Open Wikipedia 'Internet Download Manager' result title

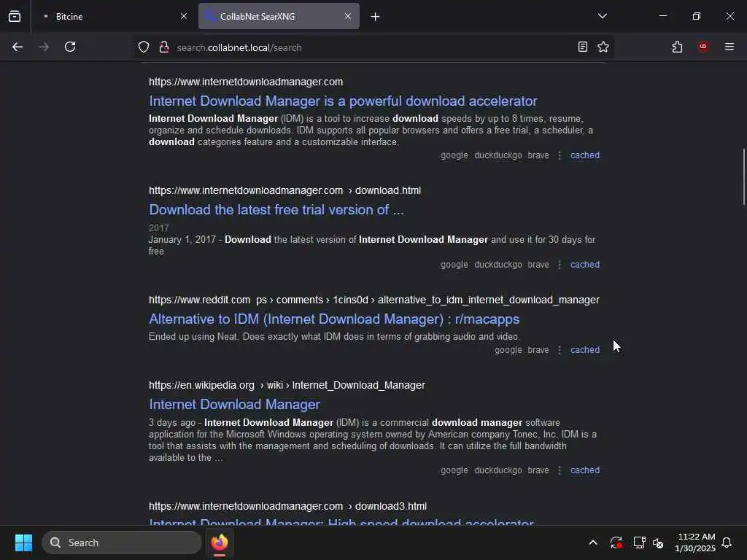click(234, 404)
